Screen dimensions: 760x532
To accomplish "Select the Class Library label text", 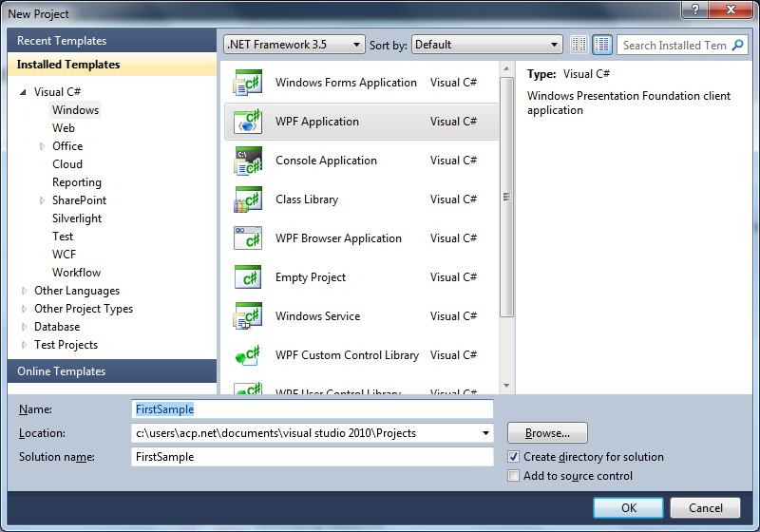I will coord(307,199).
